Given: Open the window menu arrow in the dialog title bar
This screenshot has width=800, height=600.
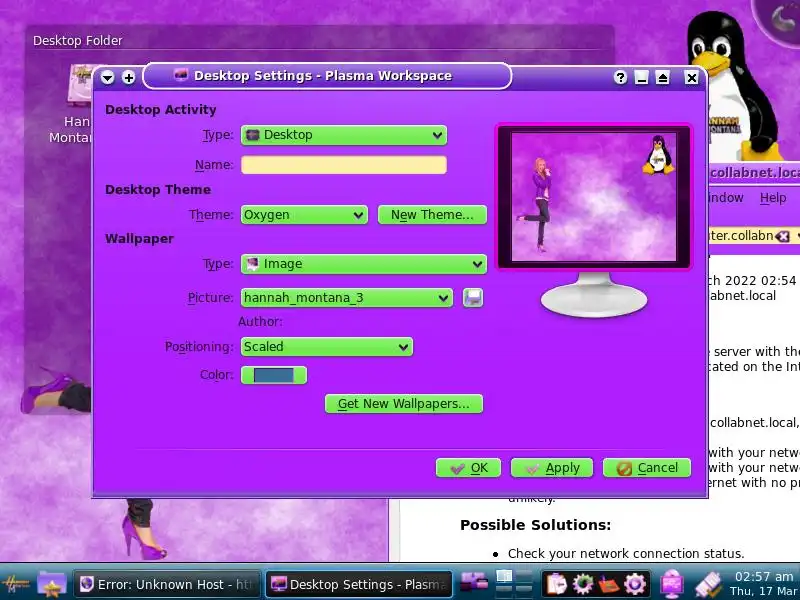Looking at the screenshot, I should [108, 78].
